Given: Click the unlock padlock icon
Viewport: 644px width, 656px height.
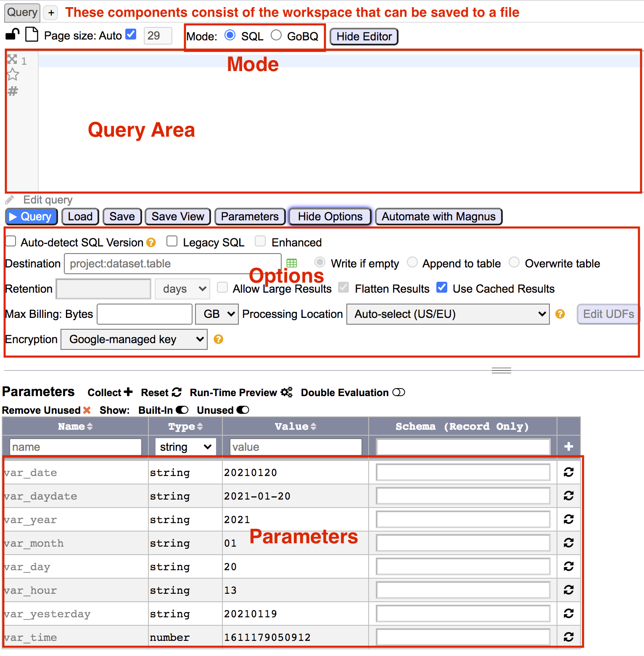Looking at the screenshot, I should pyautogui.click(x=13, y=34).
